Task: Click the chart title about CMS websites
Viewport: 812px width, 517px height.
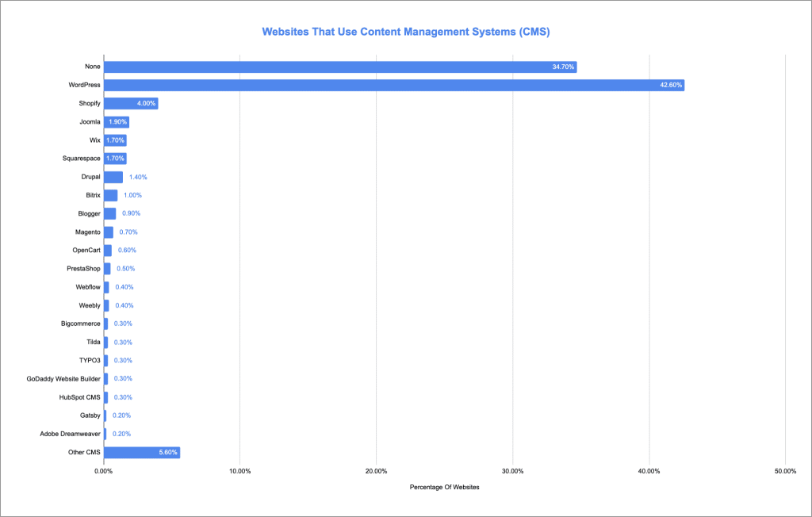Action: pos(405,32)
